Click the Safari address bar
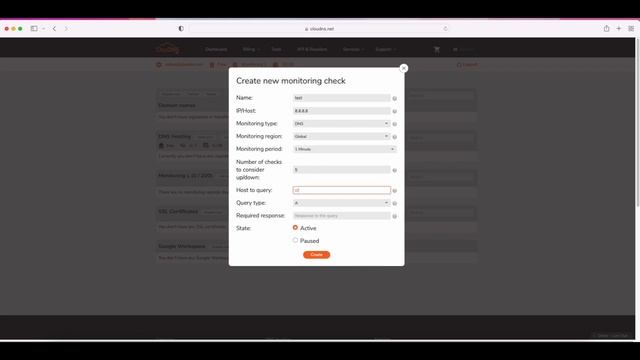The height and width of the screenshot is (360, 640). (319, 29)
